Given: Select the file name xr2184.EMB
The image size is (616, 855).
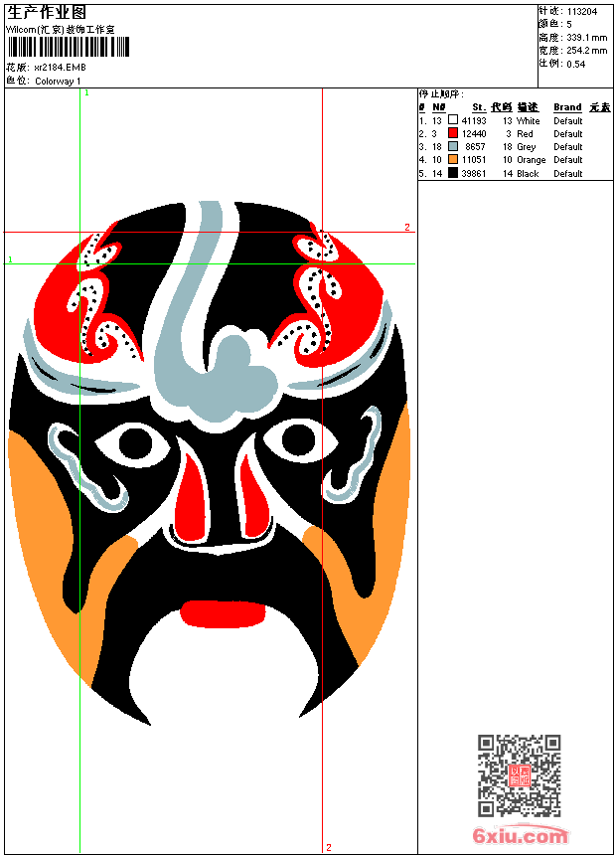Looking at the screenshot, I should coord(60,68).
